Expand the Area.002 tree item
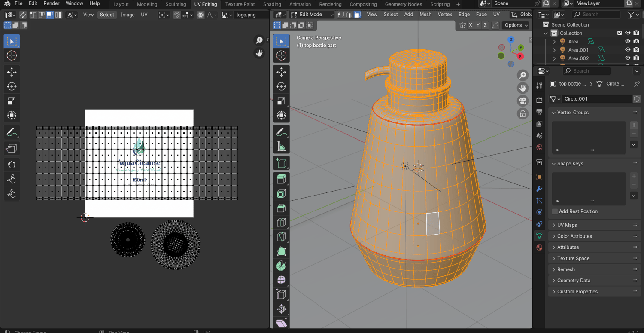Screen dimensions: 644x333 [x=554, y=58]
